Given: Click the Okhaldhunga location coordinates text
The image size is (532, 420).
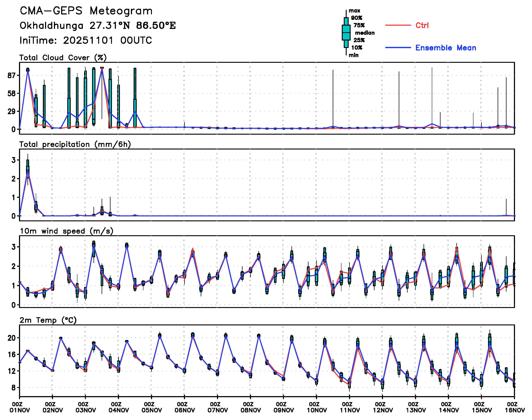Looking at the screenshot, I should (97, 26).
